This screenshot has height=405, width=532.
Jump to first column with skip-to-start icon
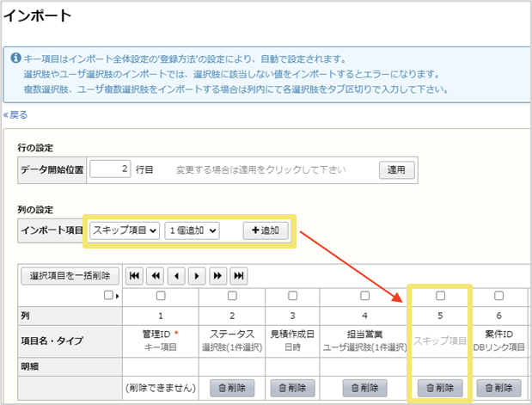pos(134,276)
